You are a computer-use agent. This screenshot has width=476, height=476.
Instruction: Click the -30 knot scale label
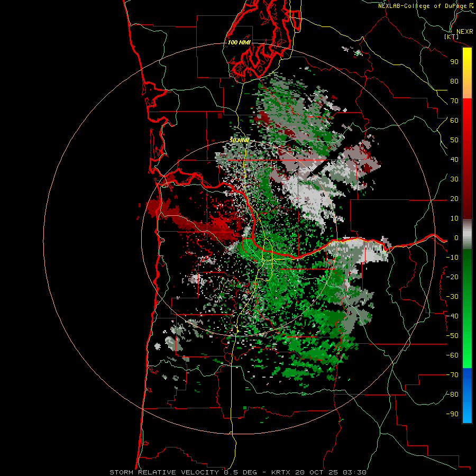point(452,297)
